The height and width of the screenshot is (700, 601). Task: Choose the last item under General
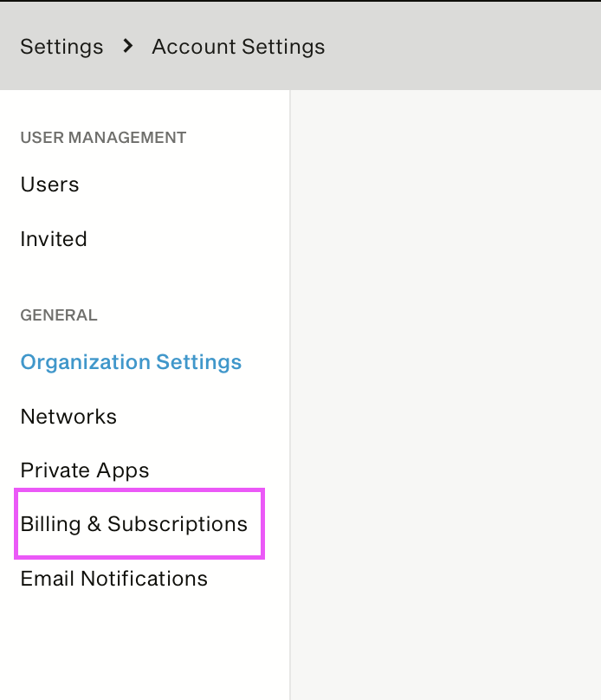pos(113,579)
